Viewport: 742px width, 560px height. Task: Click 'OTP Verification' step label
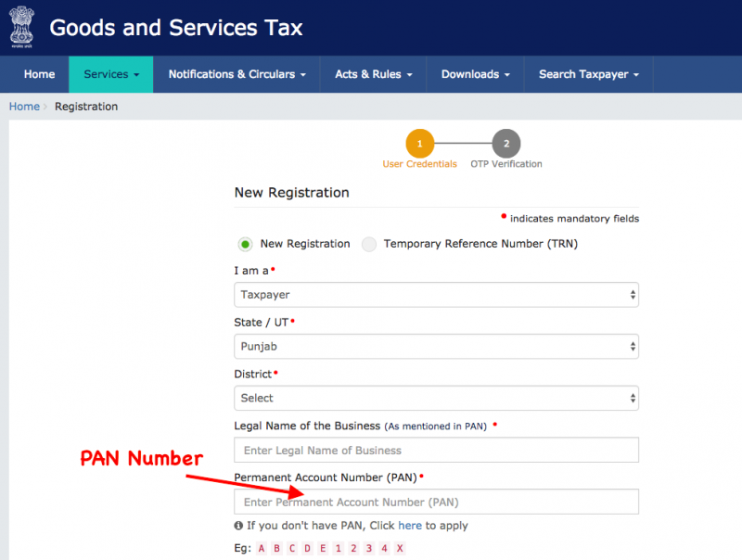506,164
